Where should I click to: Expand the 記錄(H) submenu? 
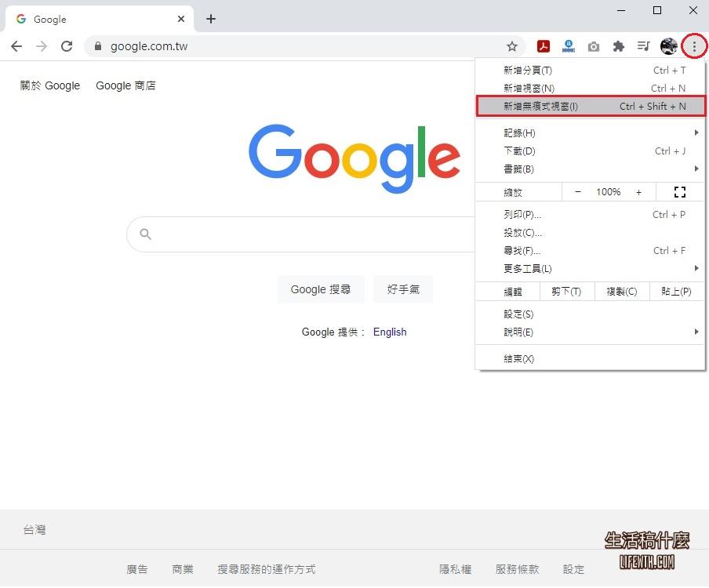pyautogui.click(x=590, y=132)
